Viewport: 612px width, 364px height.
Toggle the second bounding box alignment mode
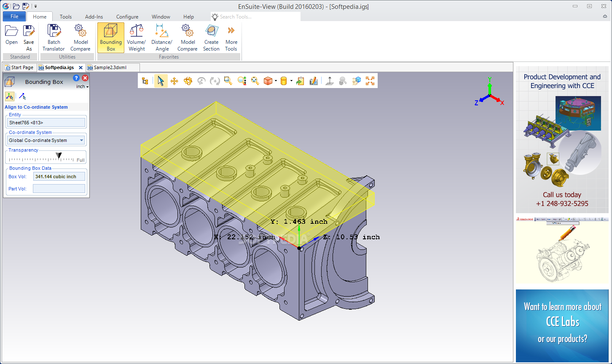22,96
